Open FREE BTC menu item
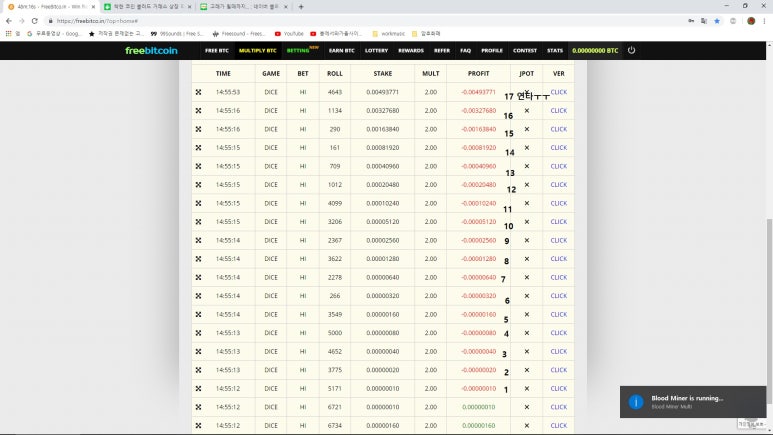This screenshot has width=773, height=435. click(x=216, y=50)
